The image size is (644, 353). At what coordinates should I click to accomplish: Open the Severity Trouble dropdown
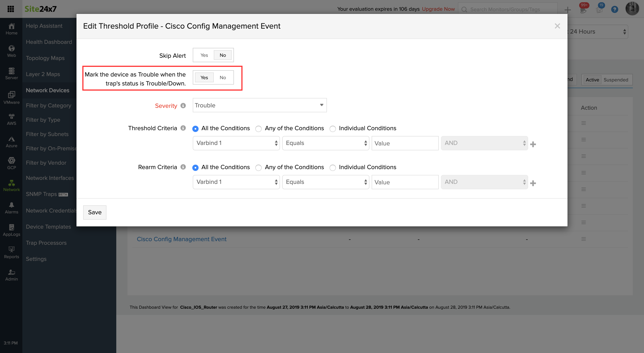tap(259, 105)
